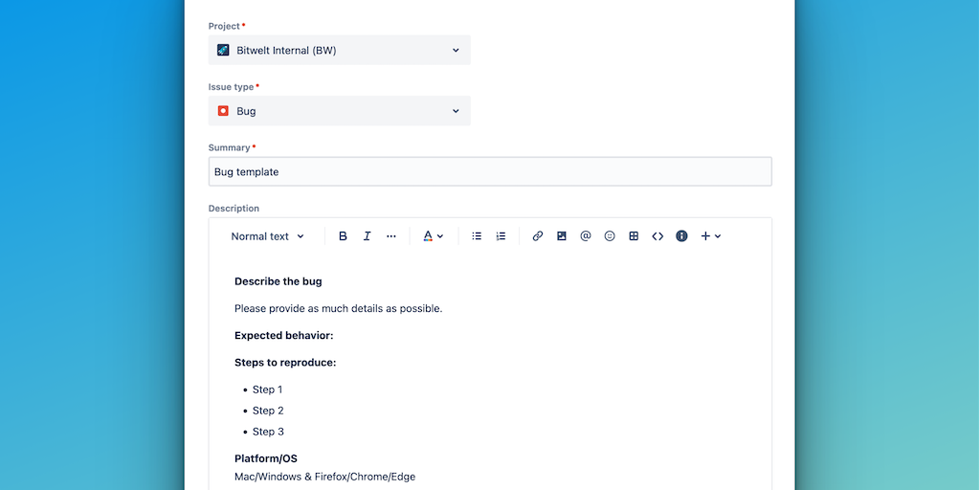The image size is (980, 490).
Task: Open more text formatting options (three dots)
Action: point(391,236)
